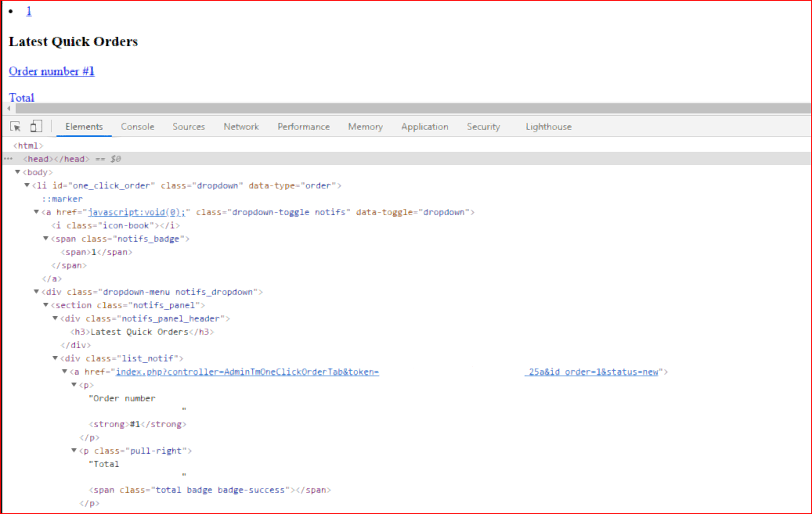812x514 pixels.
Task: Open the Application tab
Action: [x=424, y=127]
